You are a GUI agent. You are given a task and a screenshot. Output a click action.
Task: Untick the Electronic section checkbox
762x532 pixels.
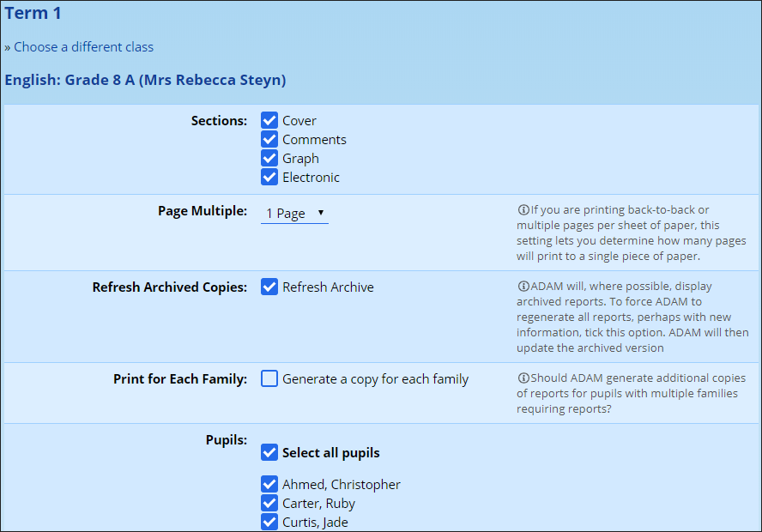coord(269,178)
